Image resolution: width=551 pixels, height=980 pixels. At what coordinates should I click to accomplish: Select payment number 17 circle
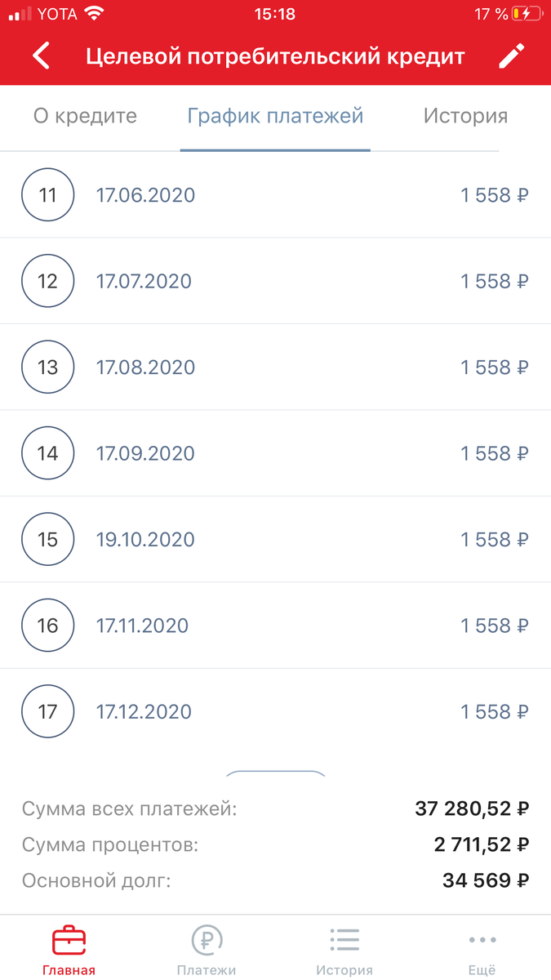coord(47,711)
